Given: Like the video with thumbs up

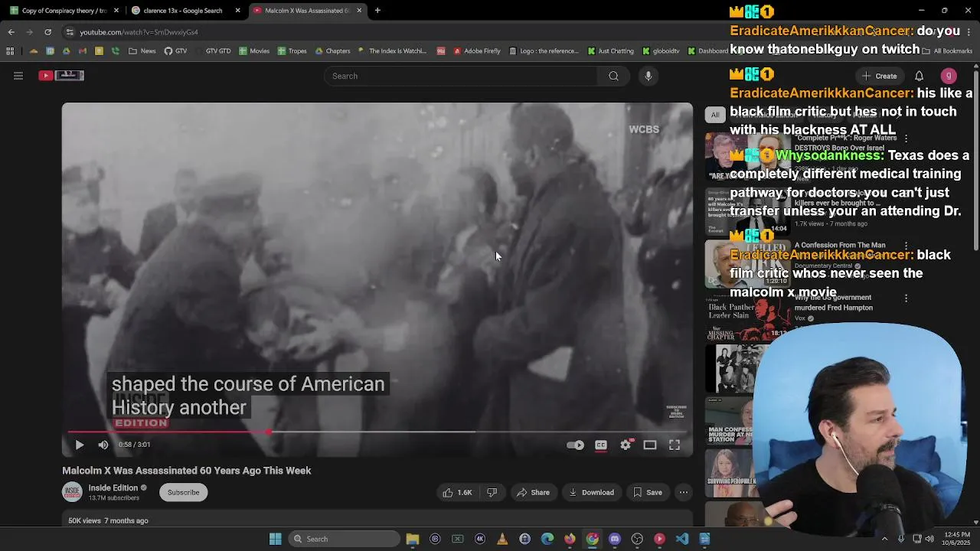Looking at the screenshot, I should (457, 492).
